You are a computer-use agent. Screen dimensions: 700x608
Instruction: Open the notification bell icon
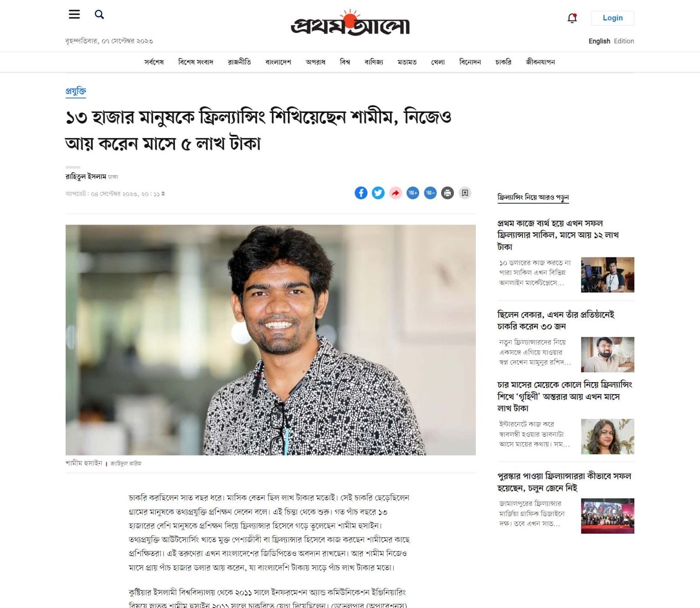coord(572,18)
